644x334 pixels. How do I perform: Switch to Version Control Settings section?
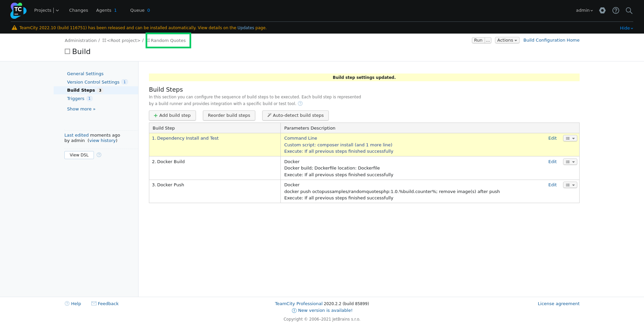pos(93,82)
